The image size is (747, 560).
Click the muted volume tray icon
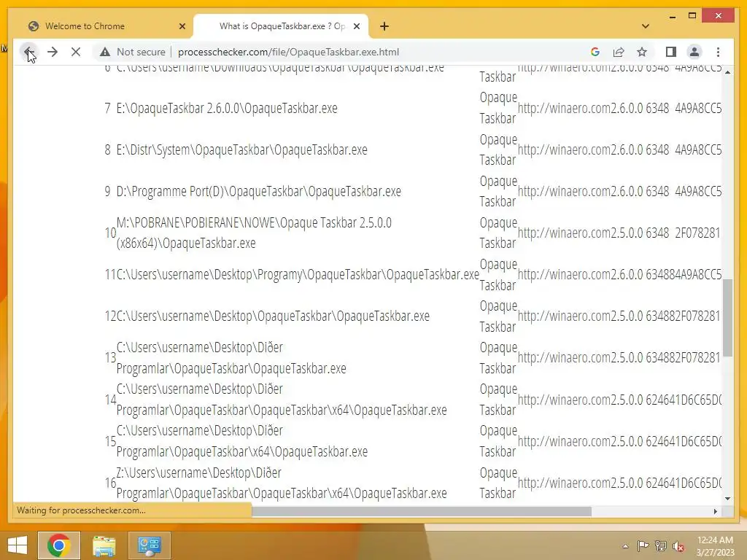678,545
